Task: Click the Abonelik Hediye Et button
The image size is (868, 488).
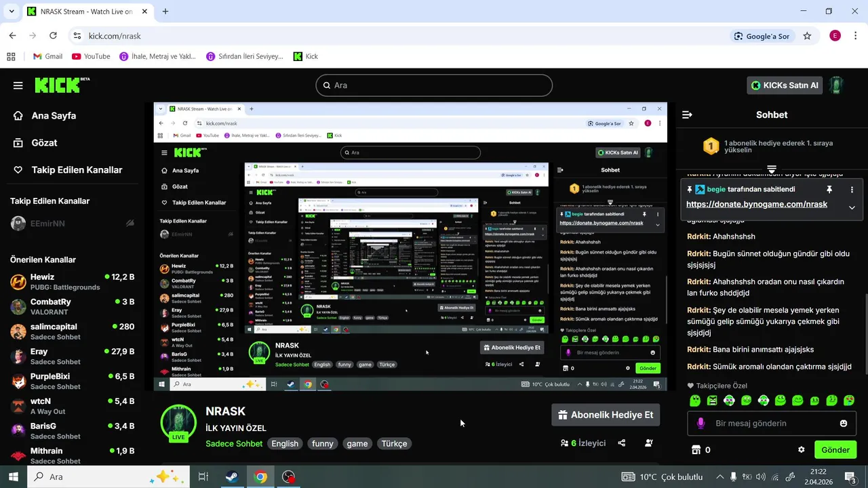Action: (x=605, y=415)
